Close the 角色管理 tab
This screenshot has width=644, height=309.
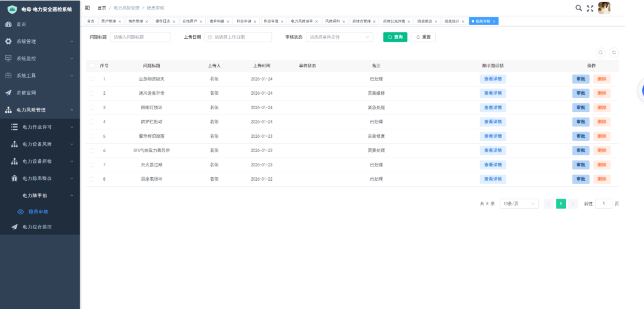[x=147, y=21]
